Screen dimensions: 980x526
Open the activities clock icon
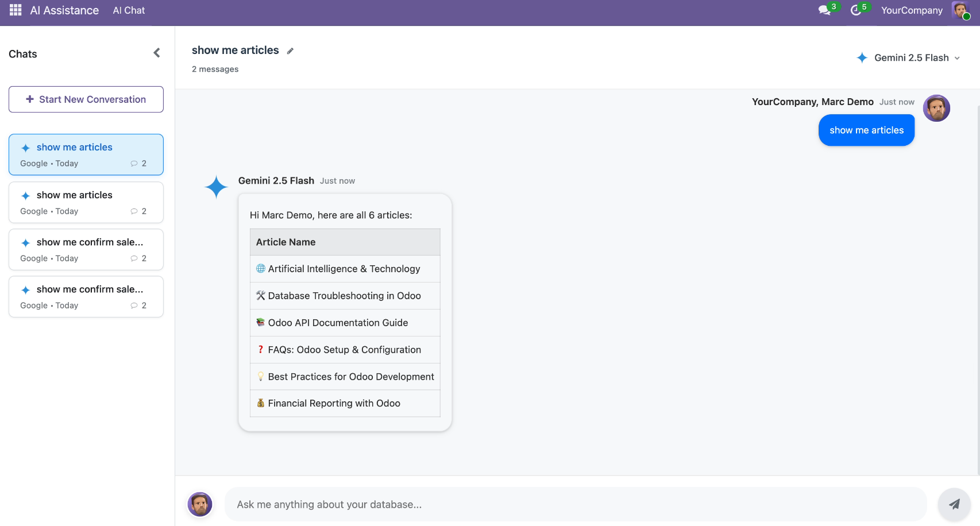pyautogui.click(x=856, y=10)
